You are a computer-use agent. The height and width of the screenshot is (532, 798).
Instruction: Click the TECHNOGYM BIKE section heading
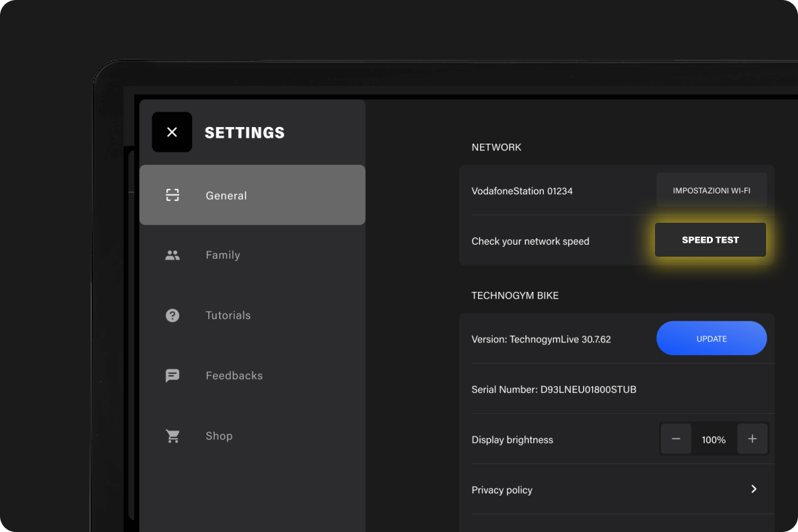(x=515, y=295)
